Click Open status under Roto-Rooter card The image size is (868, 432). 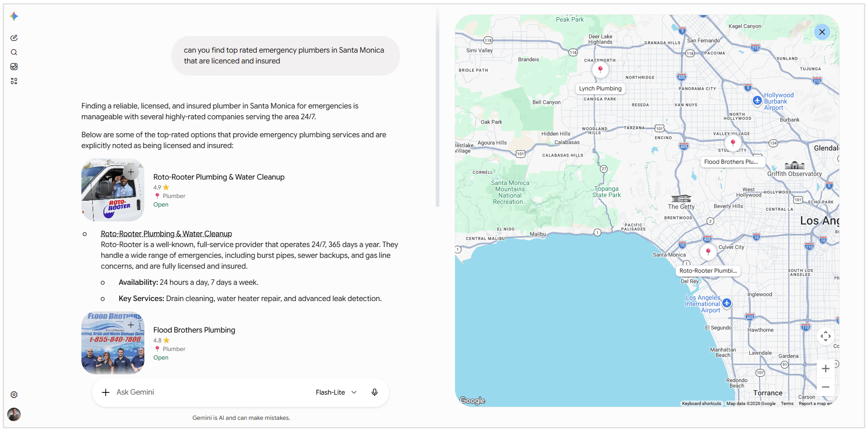pos(161,205)
